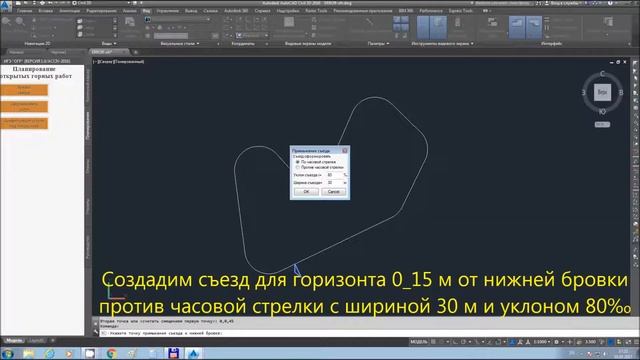640x360 pixels.
Task: Open the Управление ribbon tab
Action: click(x=167, y=11)
